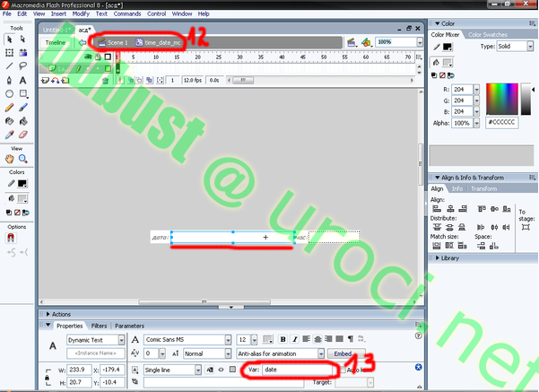539x392 pixels.
Task: Click Insert Layer Folder icon
Action: point(65,81)
